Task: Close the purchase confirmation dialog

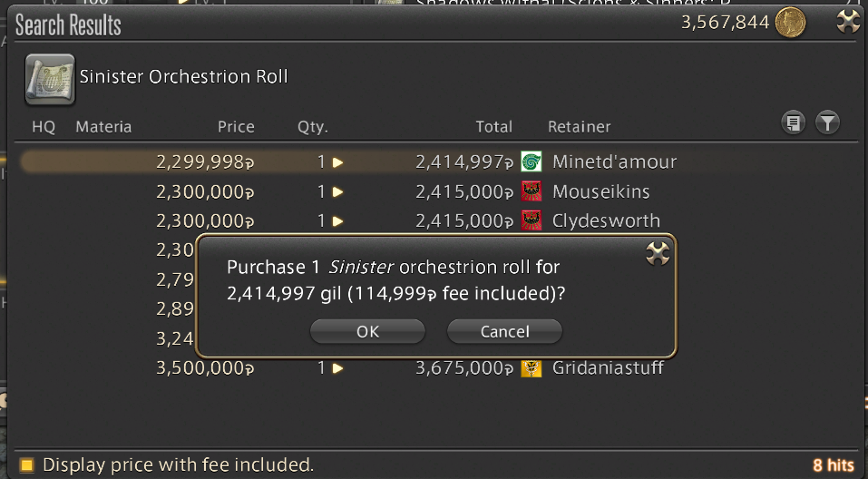Action: click(658, 254)
